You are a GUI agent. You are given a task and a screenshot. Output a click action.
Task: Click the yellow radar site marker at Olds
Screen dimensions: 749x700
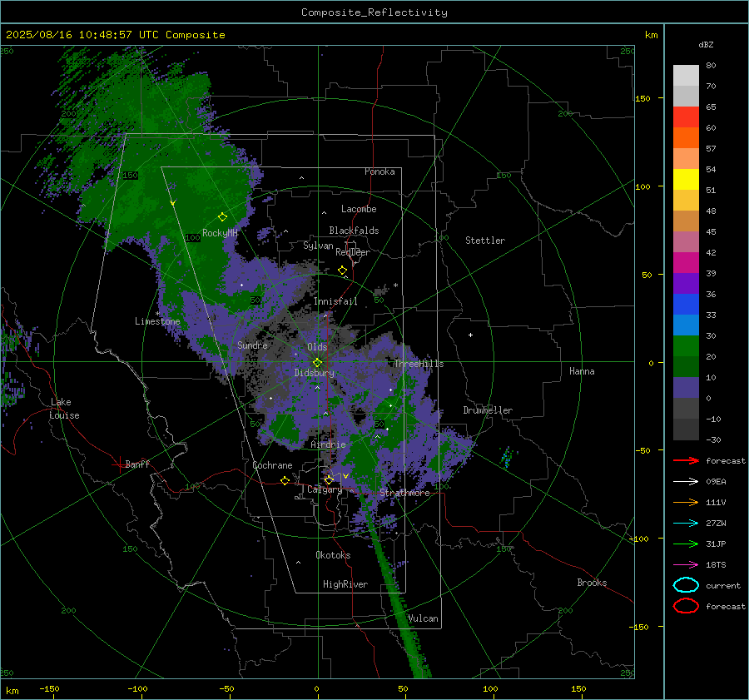tap(317, 363)
